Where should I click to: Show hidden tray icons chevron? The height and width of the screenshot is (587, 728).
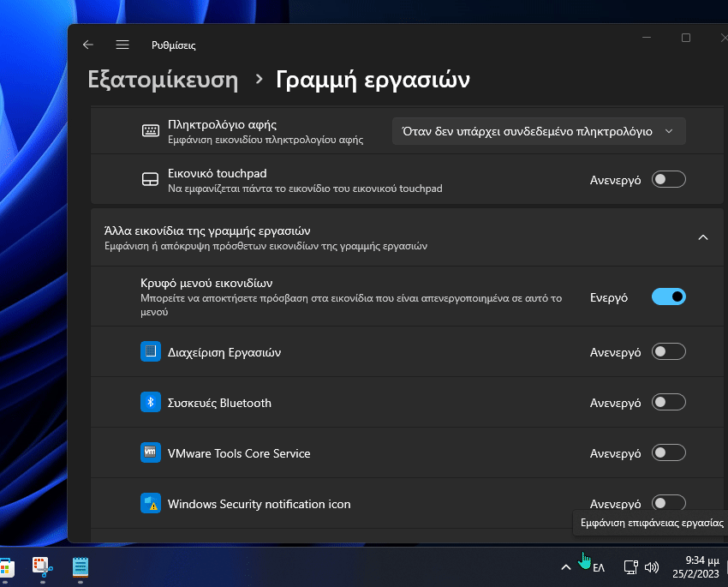point(566,567)
